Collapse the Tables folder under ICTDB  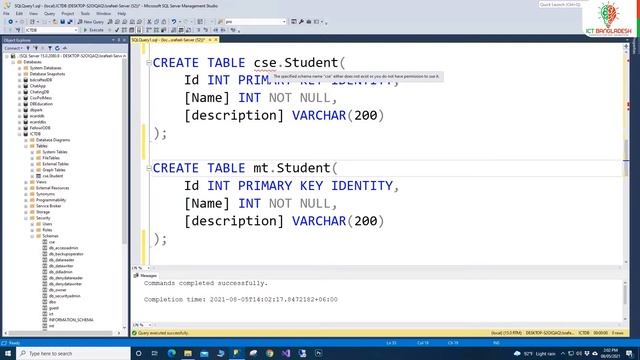coord(26,146)
